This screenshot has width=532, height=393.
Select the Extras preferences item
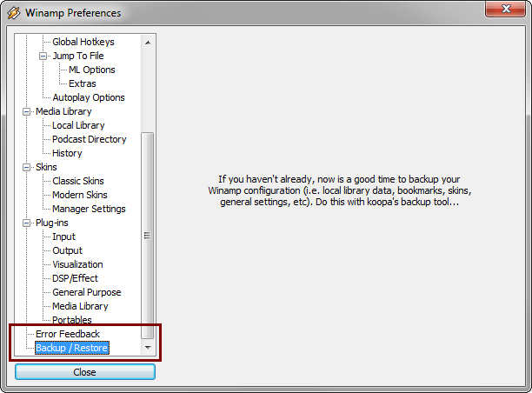[83, 83]
